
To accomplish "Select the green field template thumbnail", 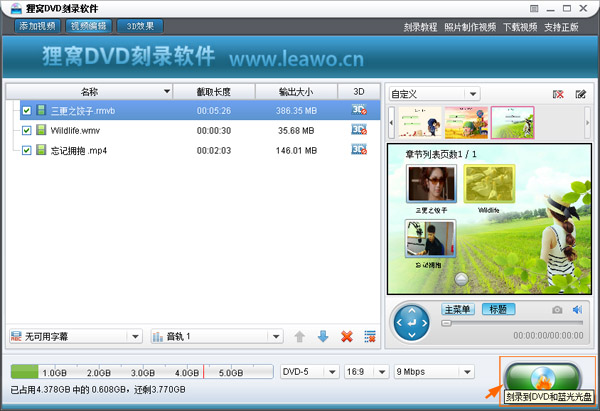I will 512,122.
